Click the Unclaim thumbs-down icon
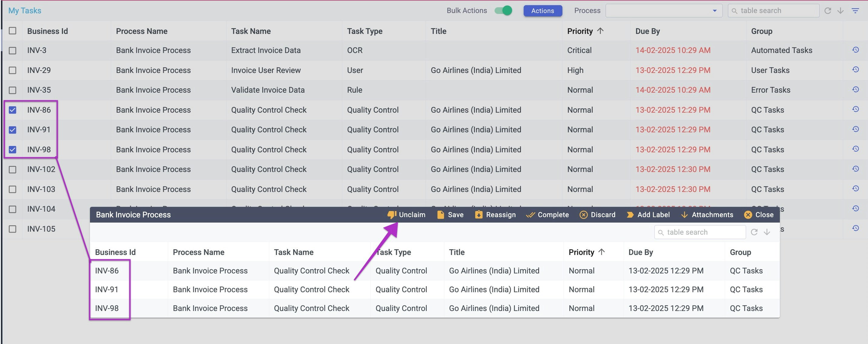868x344 pixels. click(x=392, y=215)
